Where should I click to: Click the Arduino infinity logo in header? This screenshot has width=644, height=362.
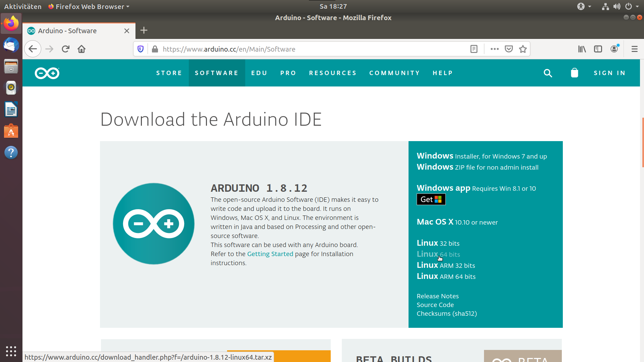[x=47, y=73]
